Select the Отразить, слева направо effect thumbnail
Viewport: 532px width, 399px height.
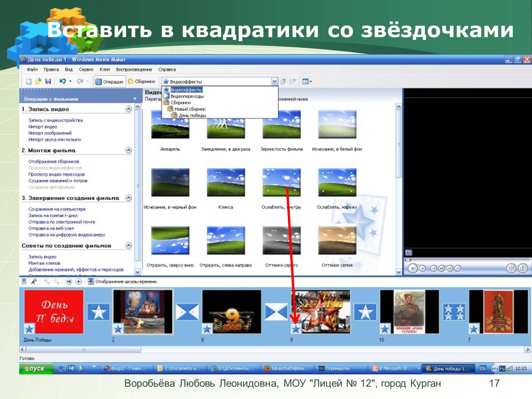[226, 240]
